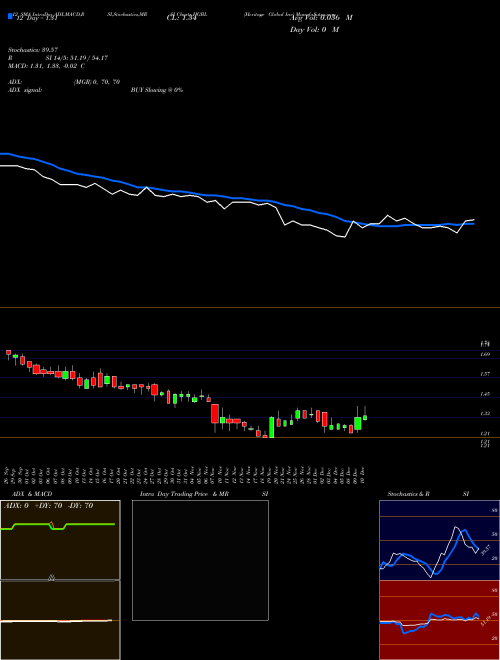Image resolution: width=500 pixels, height=660 pixels.
Task: Select the 'Stochastics: 39.57' reading
Action: point(33,50)
